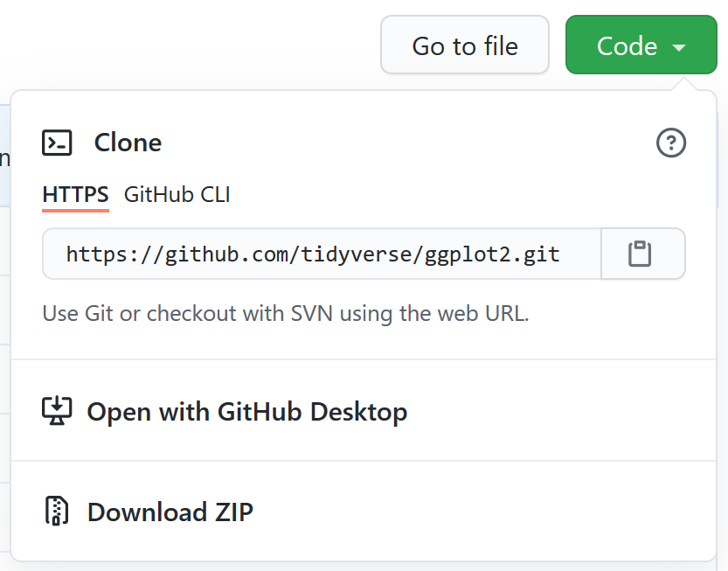Select the ggplot2.git URL field

[322, 254]
